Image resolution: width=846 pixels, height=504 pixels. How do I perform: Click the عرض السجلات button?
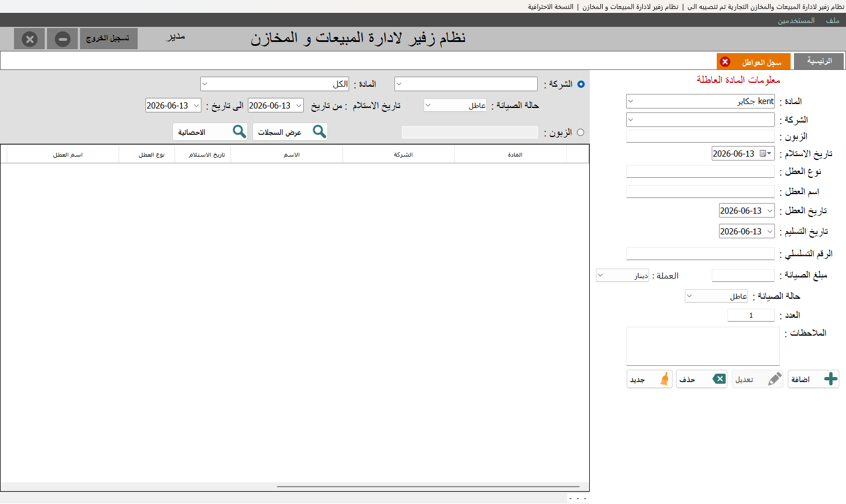(290, 131)
